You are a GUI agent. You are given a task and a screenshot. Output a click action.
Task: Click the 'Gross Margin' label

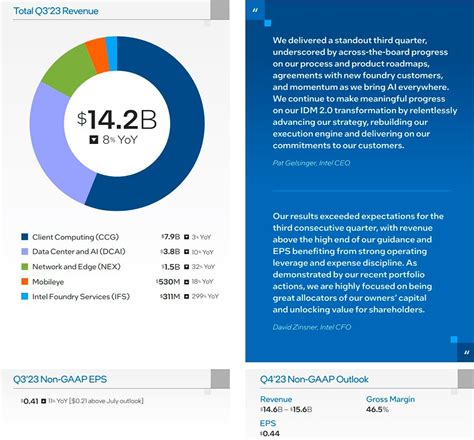(x=390, y=399)
